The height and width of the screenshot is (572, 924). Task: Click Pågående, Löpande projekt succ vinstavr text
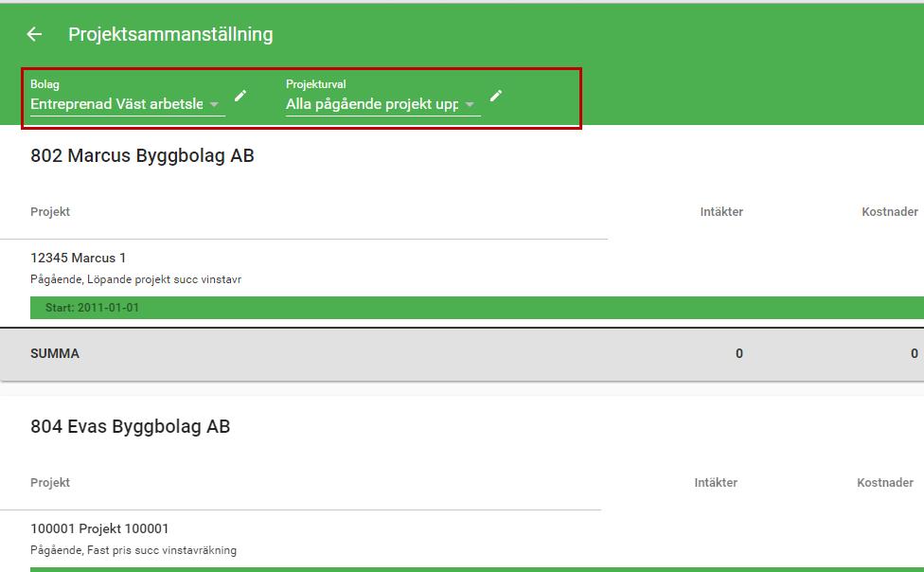[x=135, y=279]
